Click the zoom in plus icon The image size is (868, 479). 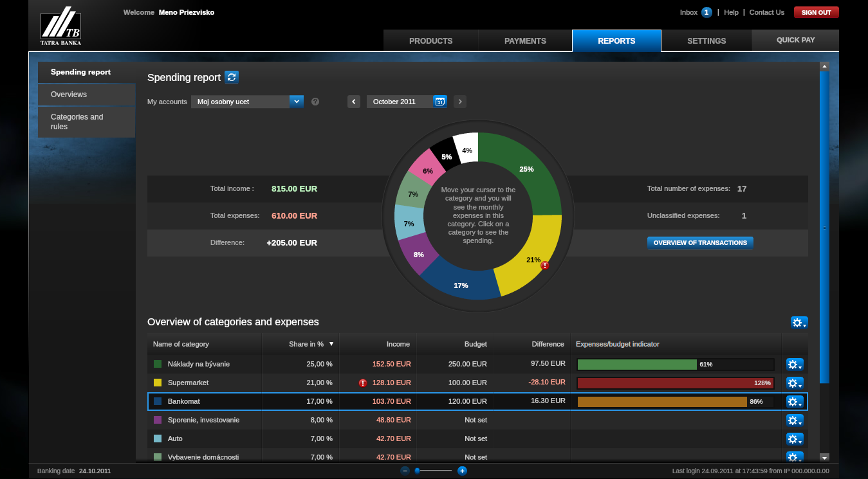[462, 471]
